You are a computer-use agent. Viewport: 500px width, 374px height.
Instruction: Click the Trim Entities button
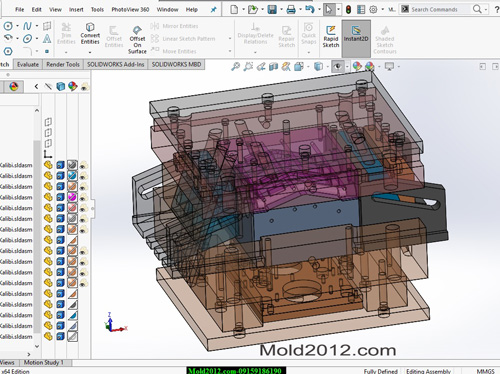coord(66,34)
